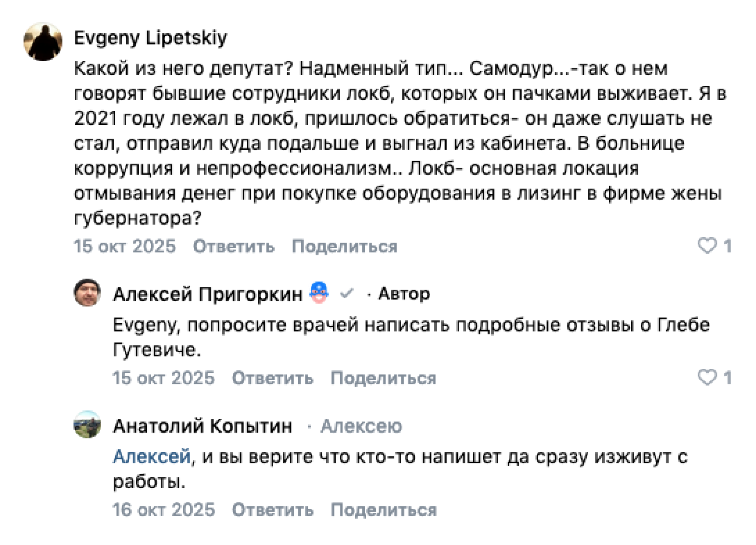Click 'Ответить' under Анатолий Копытин's reply

pyautogui.click(x=273, y=509)
